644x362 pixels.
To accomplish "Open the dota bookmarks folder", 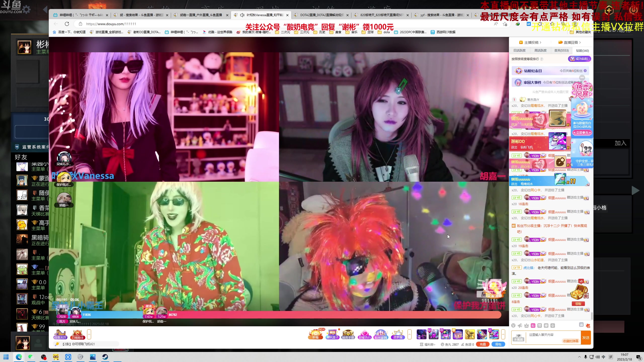I will point(384,32).
